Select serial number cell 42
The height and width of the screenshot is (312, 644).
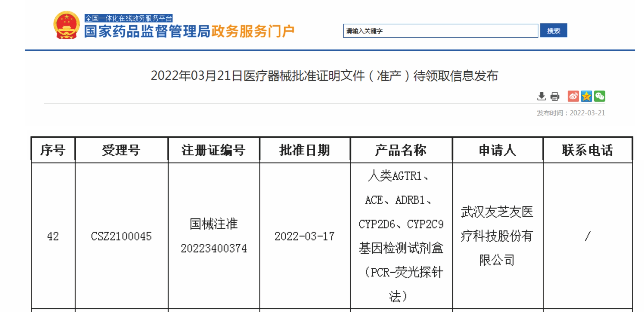(x=53, y=236)
